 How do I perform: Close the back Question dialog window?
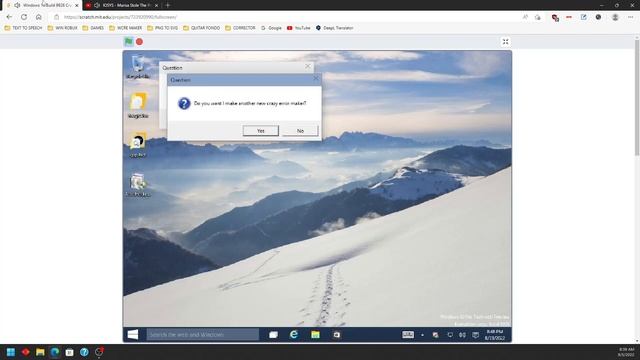(308, 66)
